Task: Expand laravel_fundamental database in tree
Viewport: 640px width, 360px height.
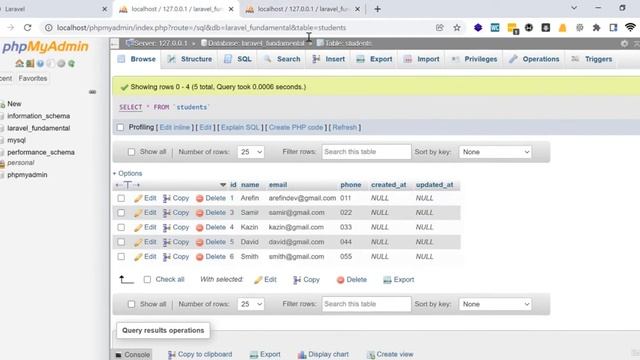Action: (x=2, y=129)
